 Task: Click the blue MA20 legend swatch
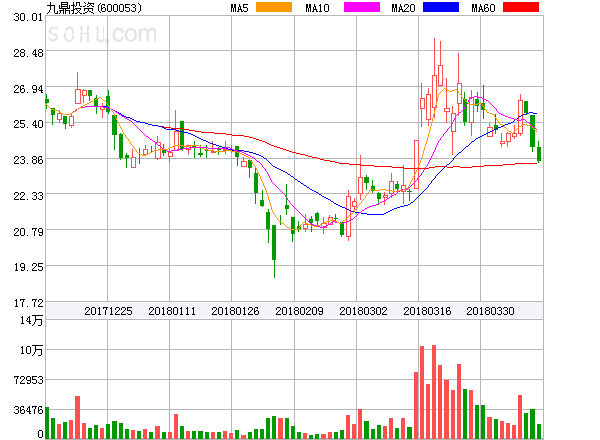coord(441,7)
